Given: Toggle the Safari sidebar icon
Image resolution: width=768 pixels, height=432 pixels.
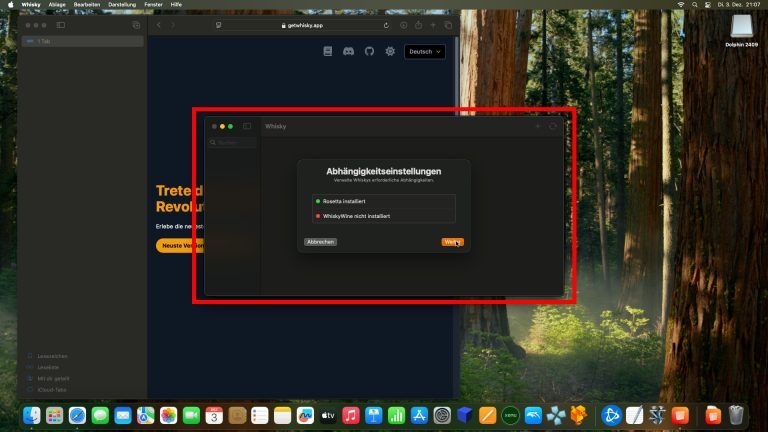Looking at the screenshot, I should coord(61,25).
